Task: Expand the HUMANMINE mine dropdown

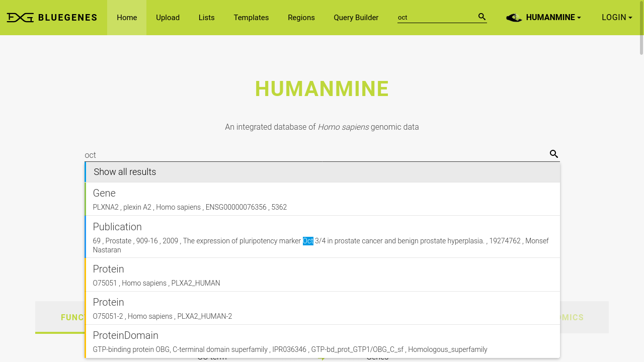Action: tap(553, 18)
